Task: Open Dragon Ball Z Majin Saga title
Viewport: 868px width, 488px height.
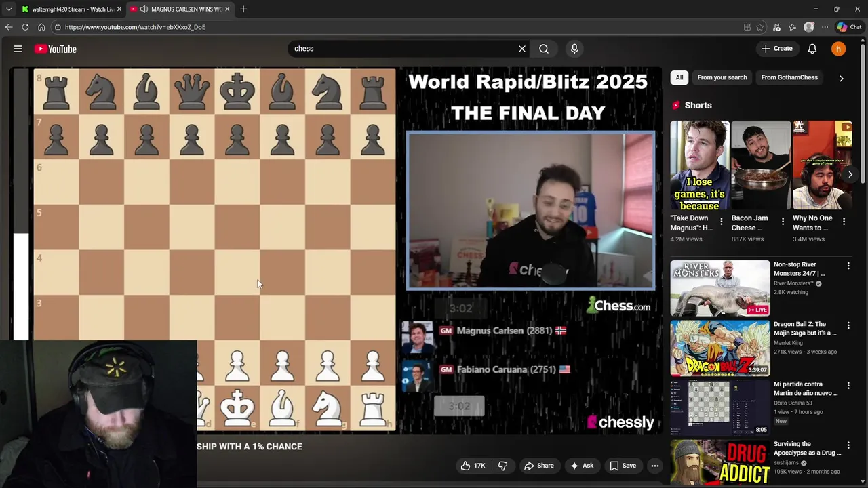Action: point(805,329)
